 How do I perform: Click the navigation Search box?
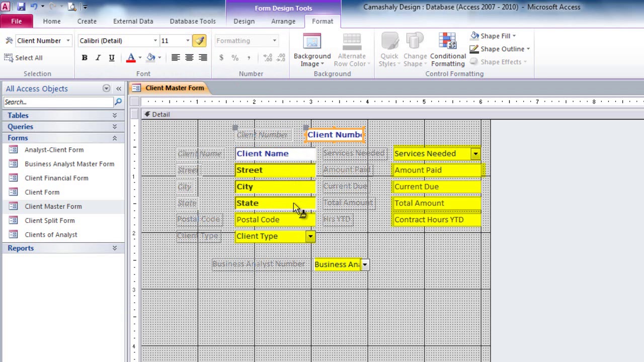58,102
